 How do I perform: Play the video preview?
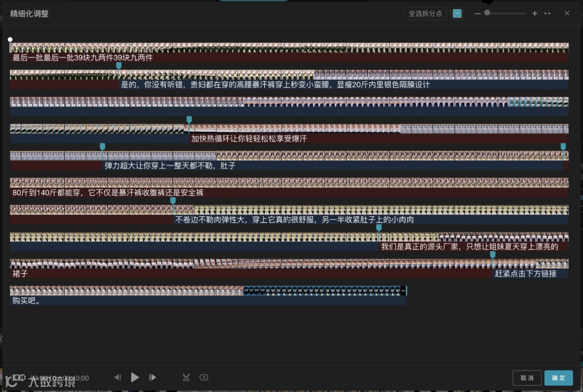134,377
